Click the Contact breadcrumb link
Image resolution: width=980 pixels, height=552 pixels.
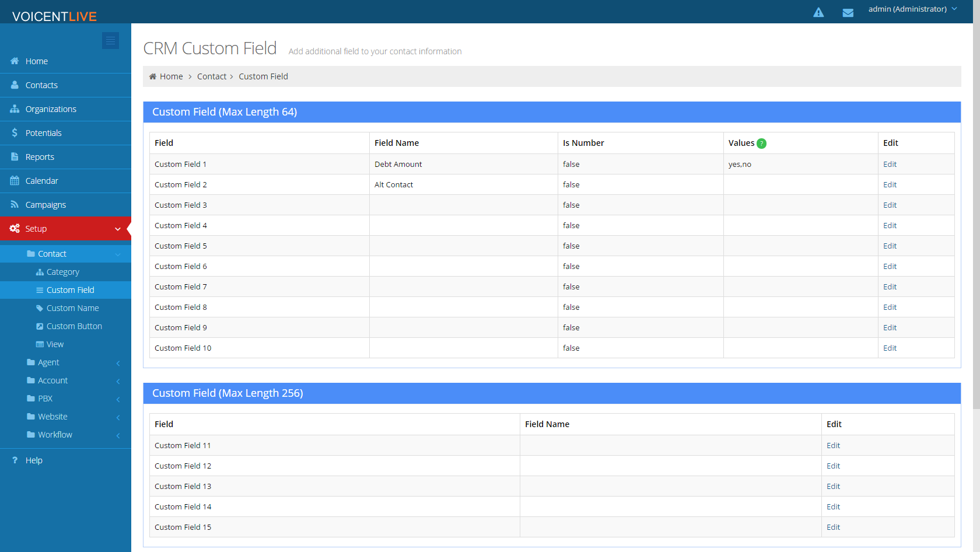pyautogui.click(x=212, y=76)
